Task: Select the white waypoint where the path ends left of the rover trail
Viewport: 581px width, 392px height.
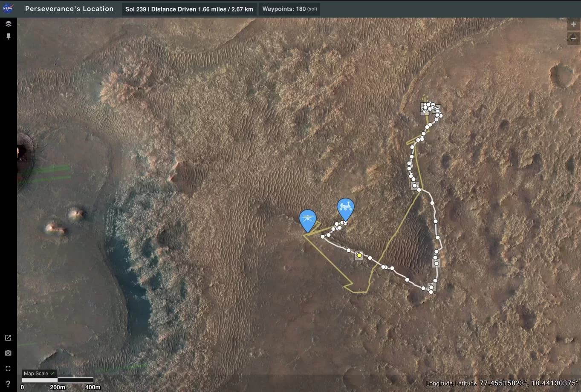Action: coord(323,236)
